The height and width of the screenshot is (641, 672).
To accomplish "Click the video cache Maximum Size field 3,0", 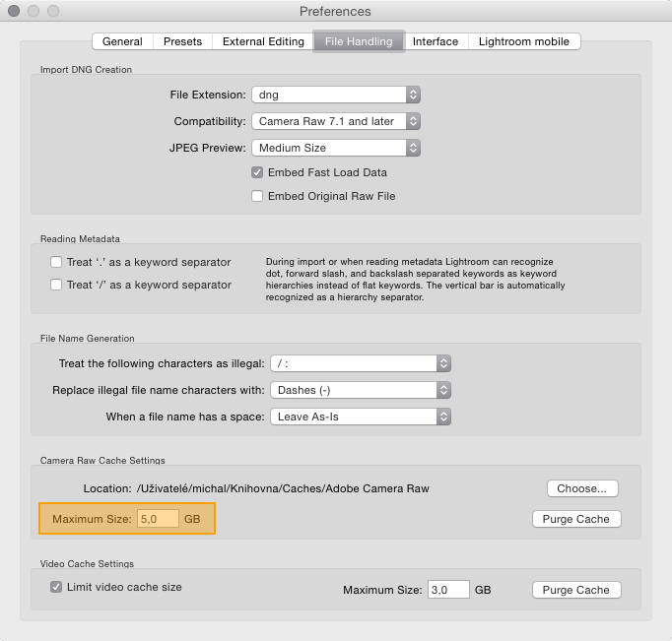I will pos(448,590).
